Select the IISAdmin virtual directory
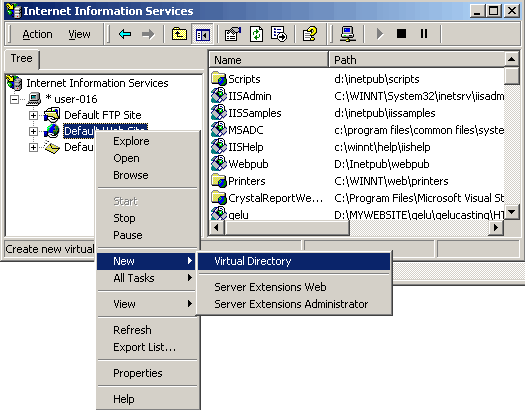 (x=357, y=96)
